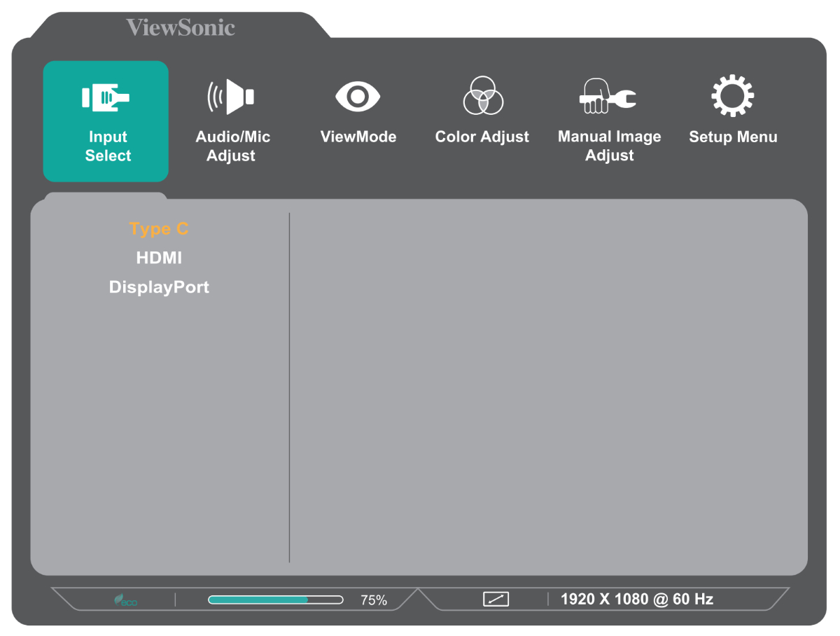Switch input to HDMI

[159, 258]
